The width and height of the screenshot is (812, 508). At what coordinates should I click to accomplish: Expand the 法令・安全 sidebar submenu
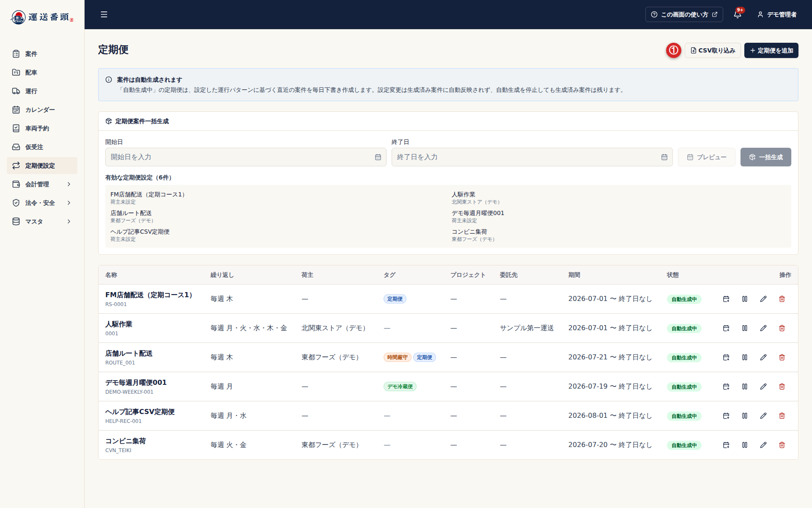pyautogui.click(x=42, y=203)
